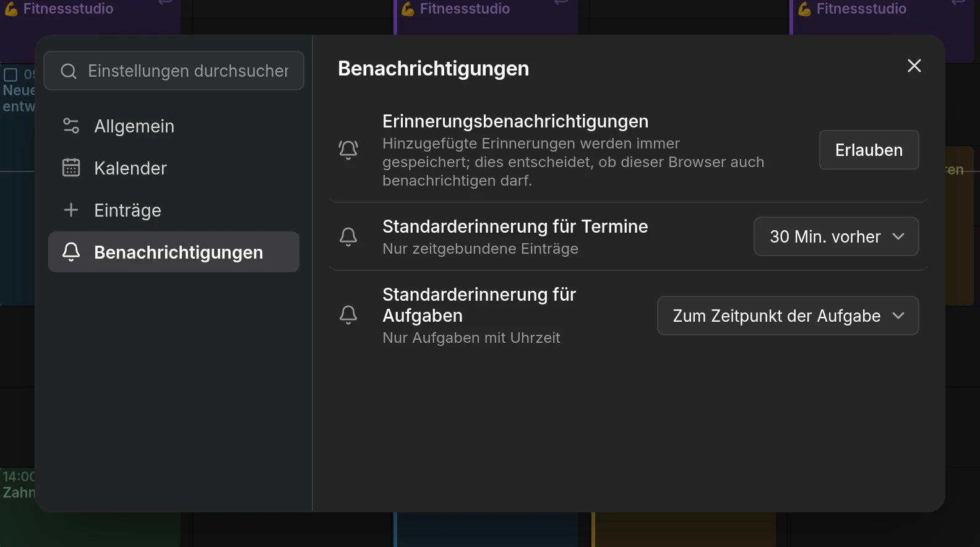Click the bell icon beside Standarderinnerung für Aufgaben
Viewport: 980px width, 547px height.
point(348,315)
